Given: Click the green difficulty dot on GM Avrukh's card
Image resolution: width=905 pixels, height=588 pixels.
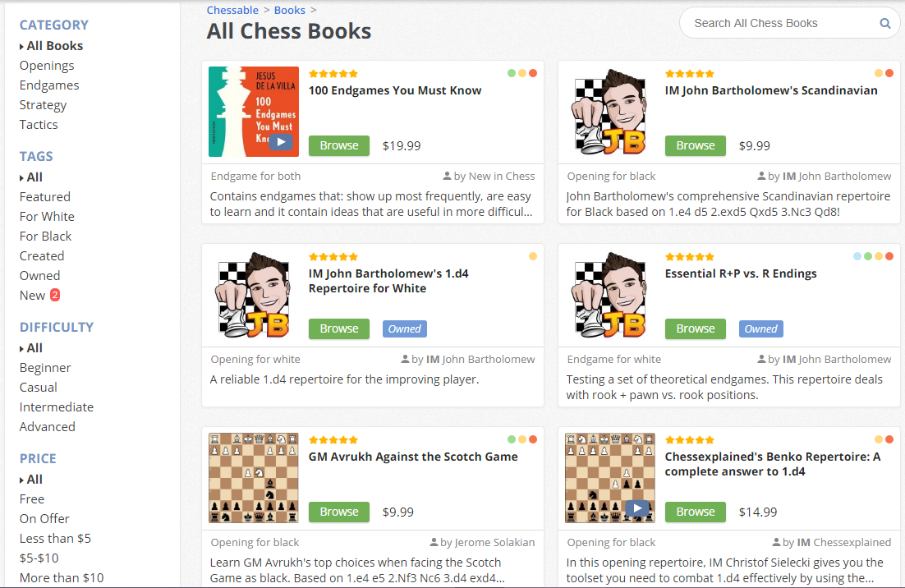Looking at the screenshot, I should pos(511,439).
